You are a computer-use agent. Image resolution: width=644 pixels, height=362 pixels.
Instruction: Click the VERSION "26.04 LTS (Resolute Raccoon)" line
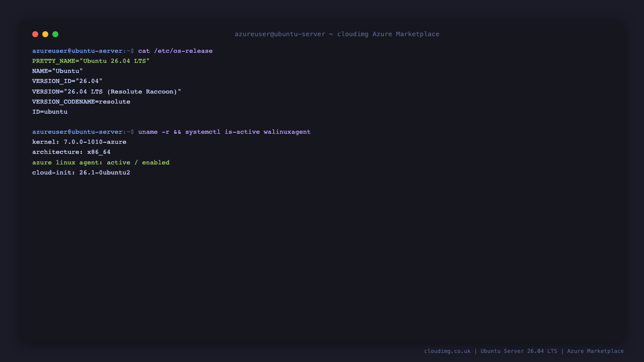pyautogui.click(x=107, y=92)
